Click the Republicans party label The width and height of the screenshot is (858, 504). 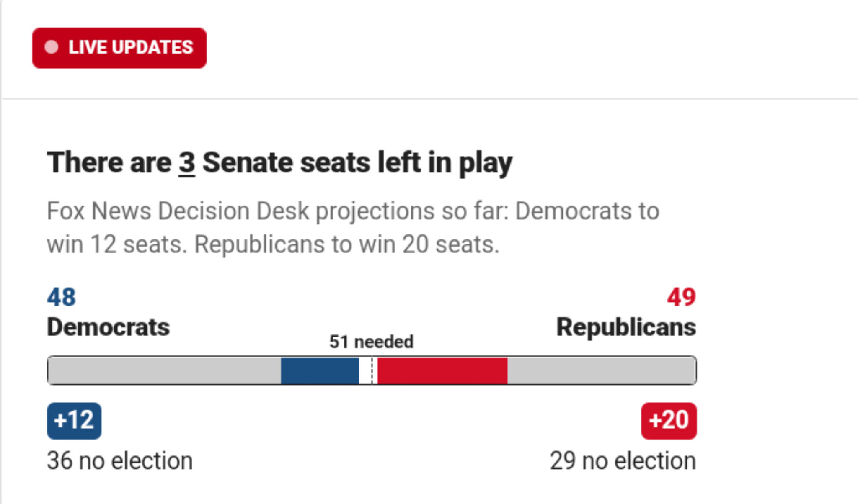[x=626, y=327]
